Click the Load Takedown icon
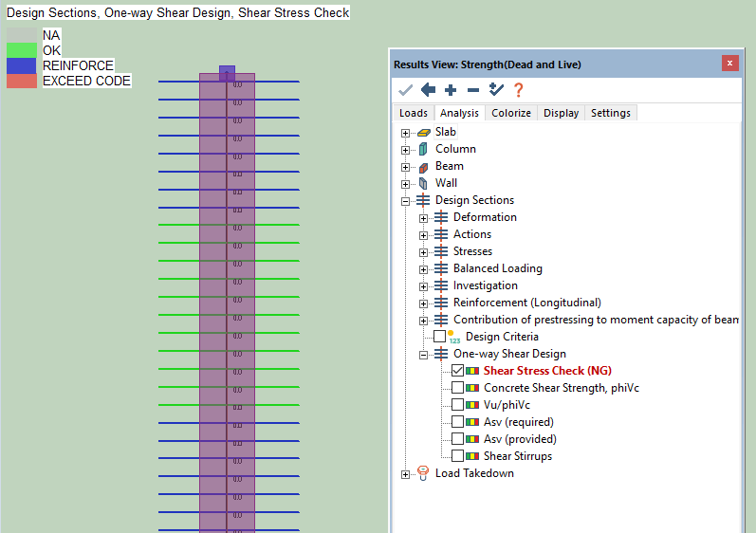Viewport: 756px width, 533px height. (x=423, y=473)
